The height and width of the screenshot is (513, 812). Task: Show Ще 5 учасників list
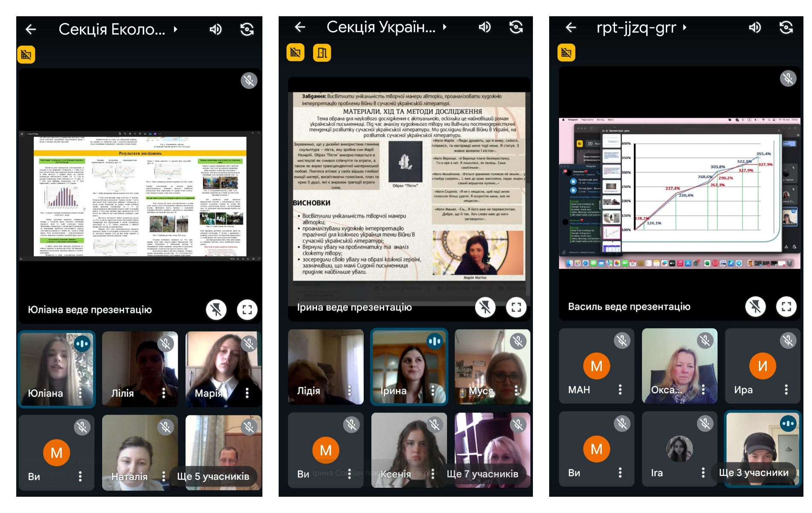click(x=213, y=476)
